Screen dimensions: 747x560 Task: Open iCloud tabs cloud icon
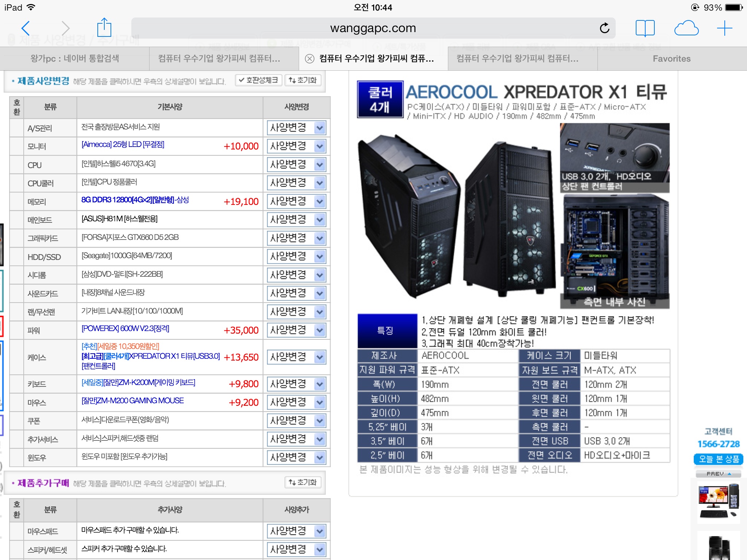(686, 28)
